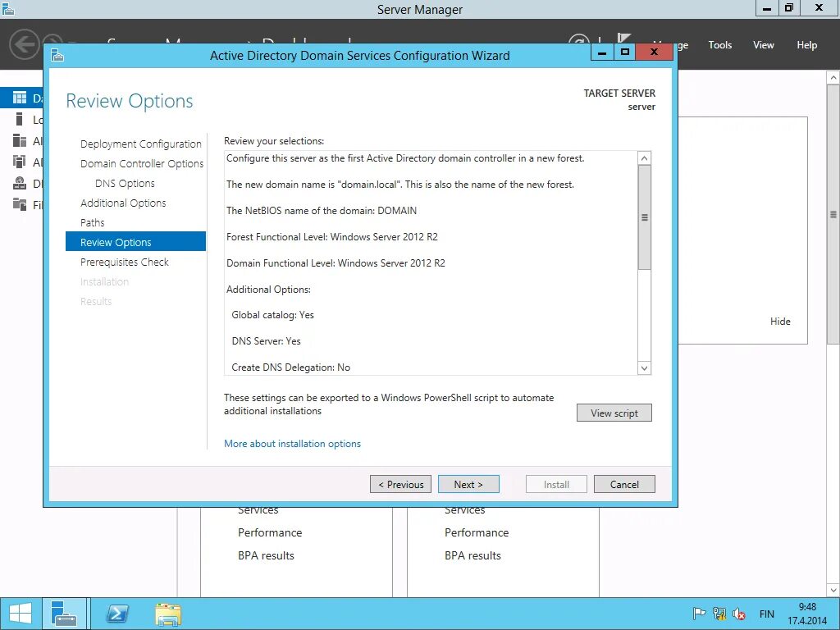This screenshot has width=840, height=630.
Task: Click domain.local domain name line
Action: point(400,185)
